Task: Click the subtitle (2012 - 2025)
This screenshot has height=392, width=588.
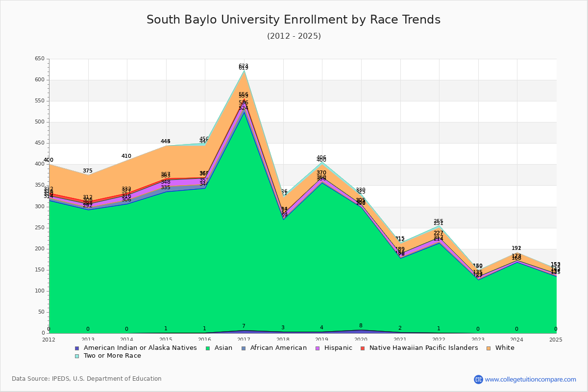Action: [294, 36]
